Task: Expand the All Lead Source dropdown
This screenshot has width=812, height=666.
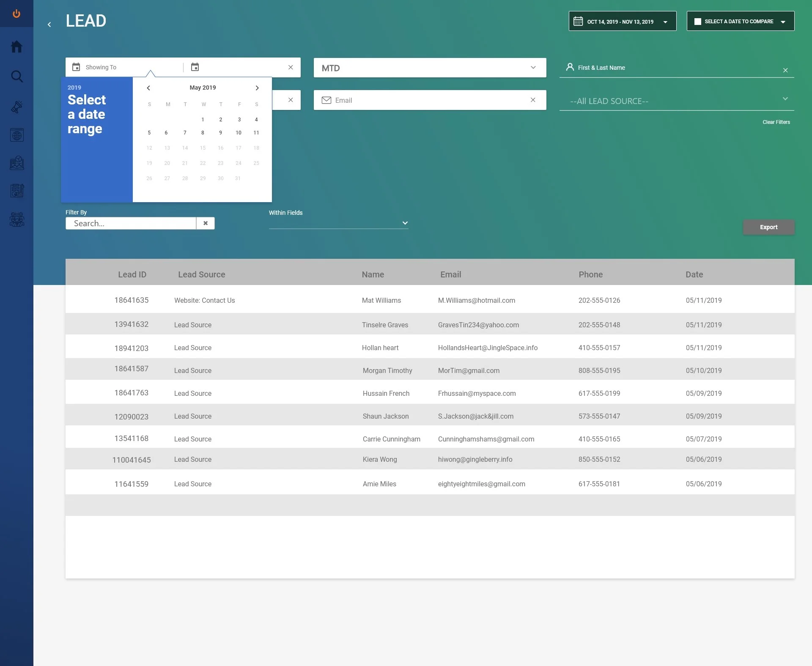Action: point(676,101)
